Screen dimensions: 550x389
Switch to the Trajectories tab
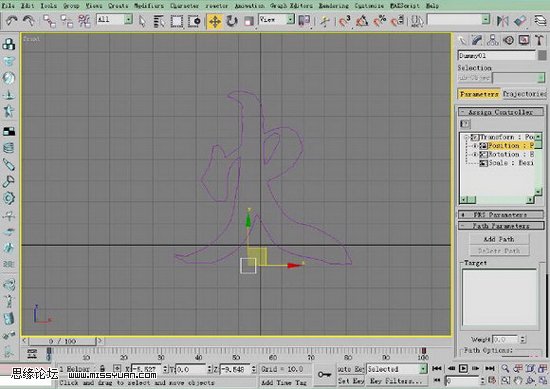pyautogui.click(x=524, y=94)
